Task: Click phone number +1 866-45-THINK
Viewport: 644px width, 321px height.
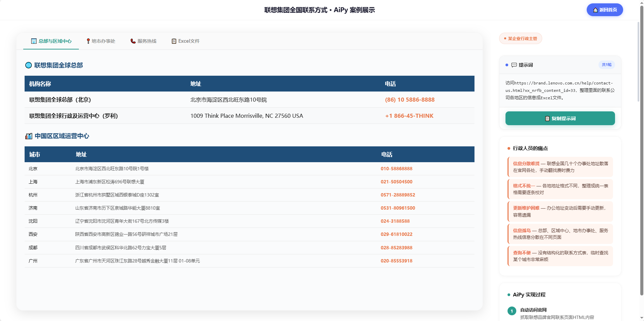Action: (x=409, y=116)
